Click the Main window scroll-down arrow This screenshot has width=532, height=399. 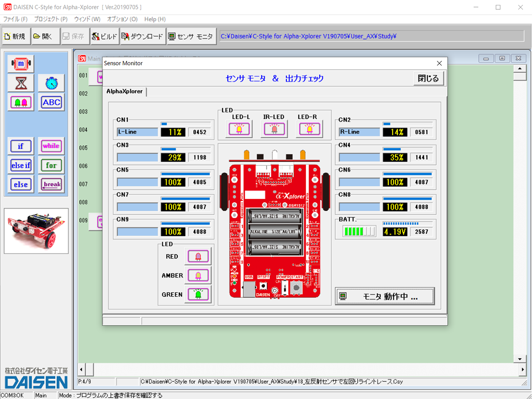520,359
